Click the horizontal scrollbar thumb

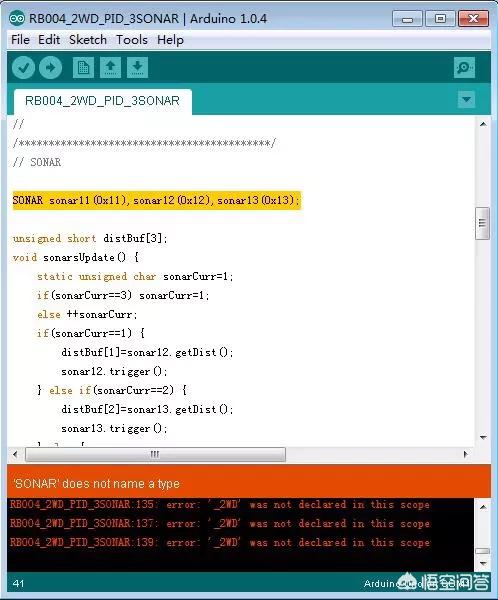click(155, 454)
